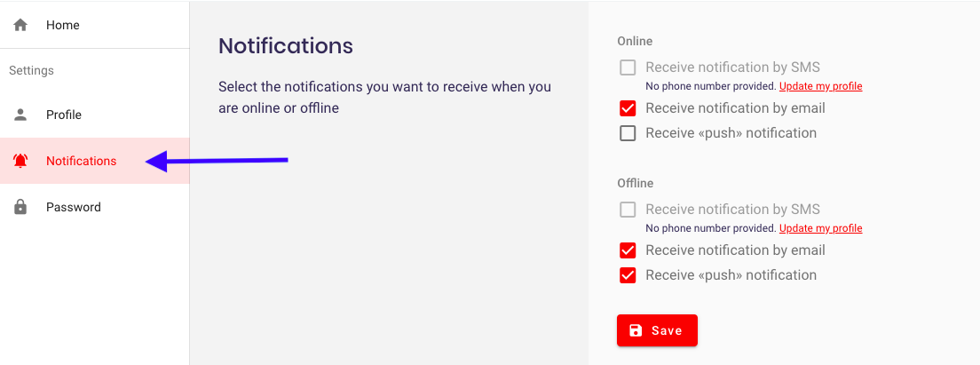The width and height of the screenshot is (980, 365).
Task: Click the Offline "Receive «push» notification" label
Action: [x=731, y=275]
